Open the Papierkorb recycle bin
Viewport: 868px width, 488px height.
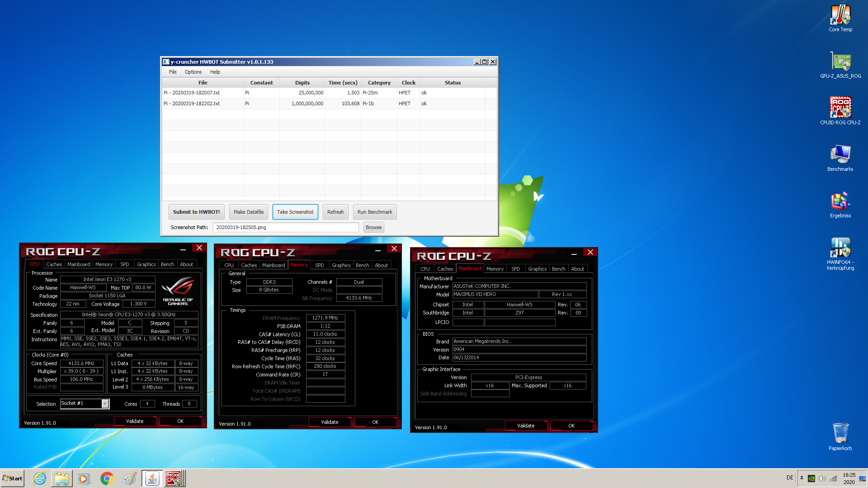840,436
